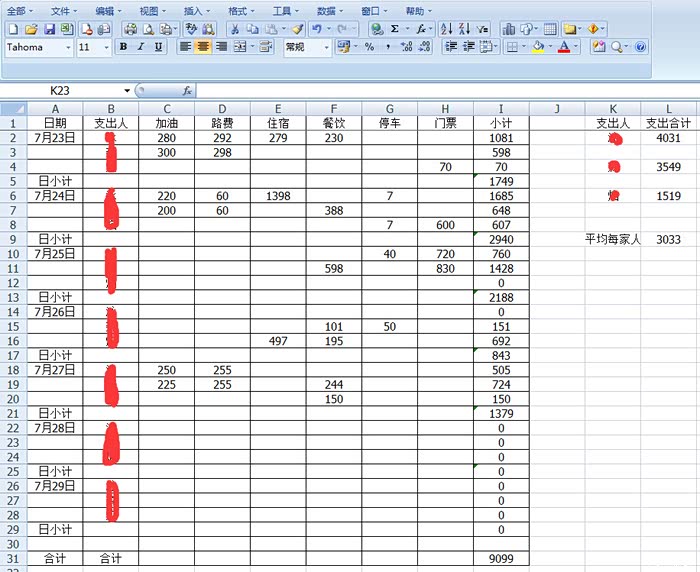Viewport: 700px width, 572px height.
Task: Insert a hyperlink with globe icon
Action: (x=377, y=29)
